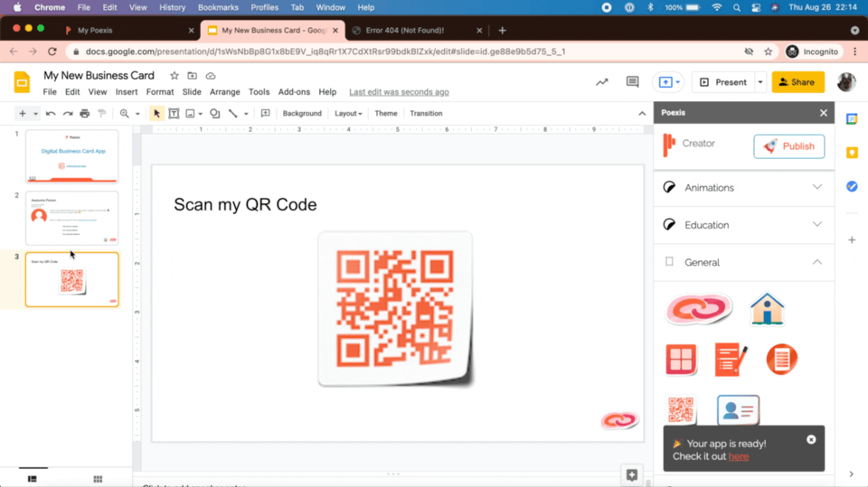Click the redo arrow in Slides toolbar
Viewport: 868px width, 487px height.
point(68,114)
